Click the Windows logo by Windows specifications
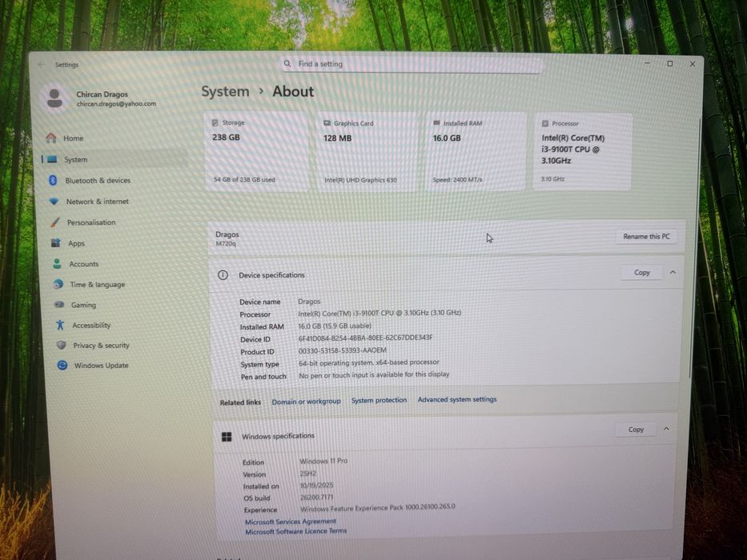 (x=227, y=437)
